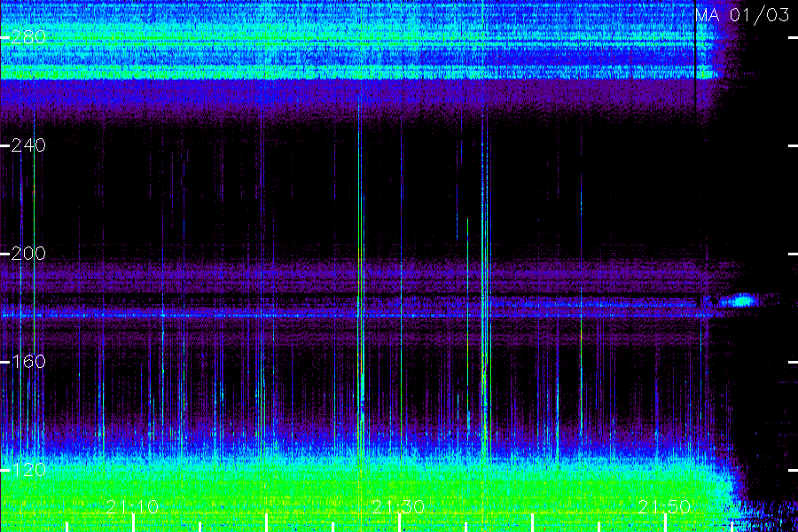Click the 160 frequency axis label
Screen dimensions: 798x532
(28, 362)
